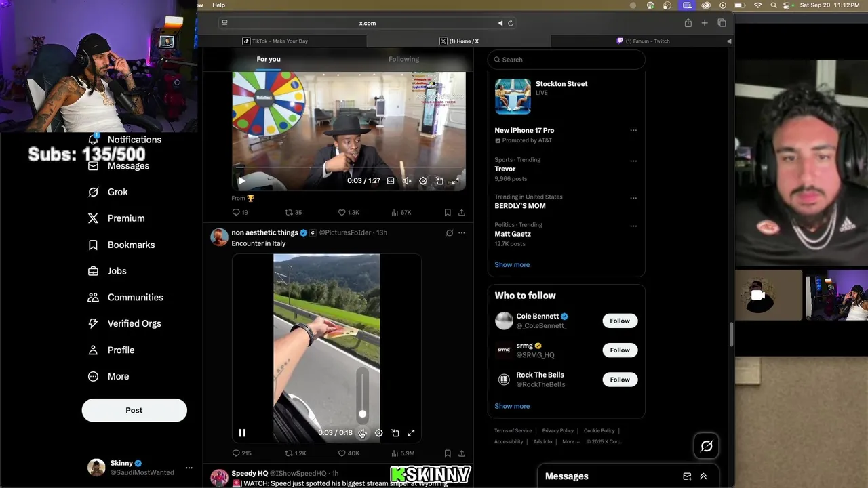Pop out the Italy video player
Image resolution: width=868 pixels, height=488 pixels.
395,433
